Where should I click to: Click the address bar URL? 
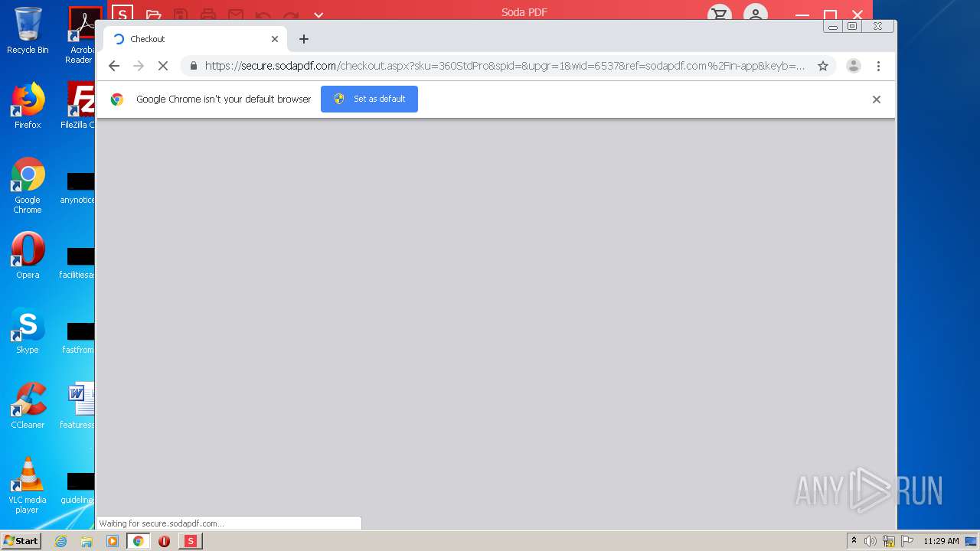tap(505, 66)
